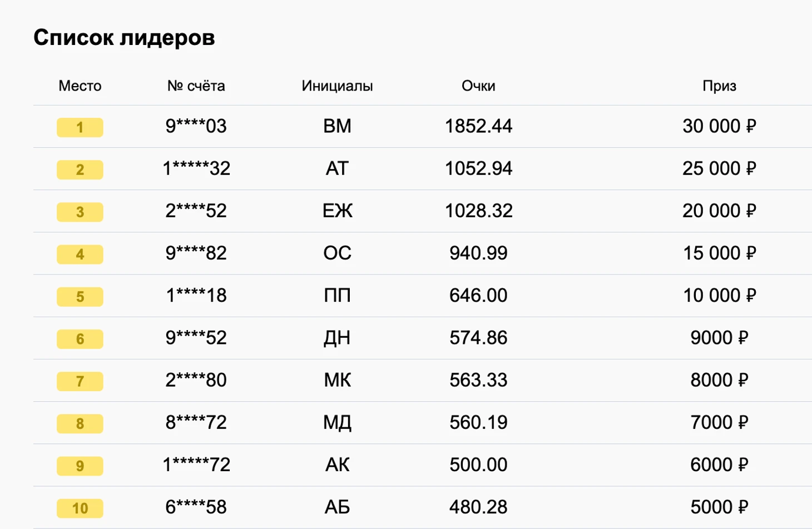Image resolution: width=812 pixels, height=529 pixels.
Task: Click the rank 9 place badge
Action: pyautogui.click(x=80, y=466)
